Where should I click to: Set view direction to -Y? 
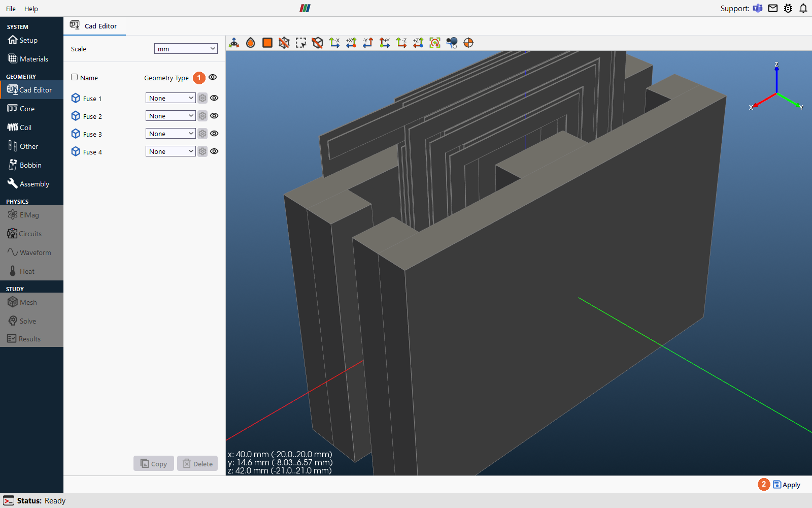click(368, 43)
